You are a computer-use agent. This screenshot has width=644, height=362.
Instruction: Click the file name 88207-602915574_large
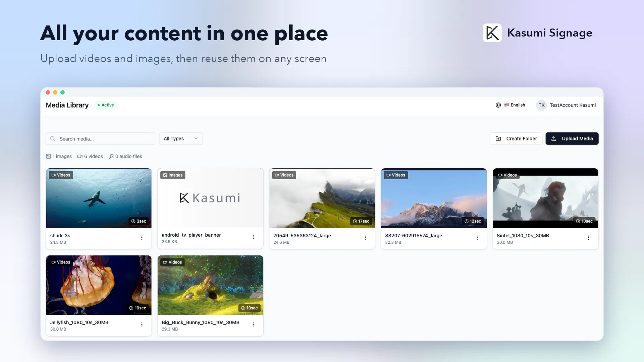click(x=413, y=236)
